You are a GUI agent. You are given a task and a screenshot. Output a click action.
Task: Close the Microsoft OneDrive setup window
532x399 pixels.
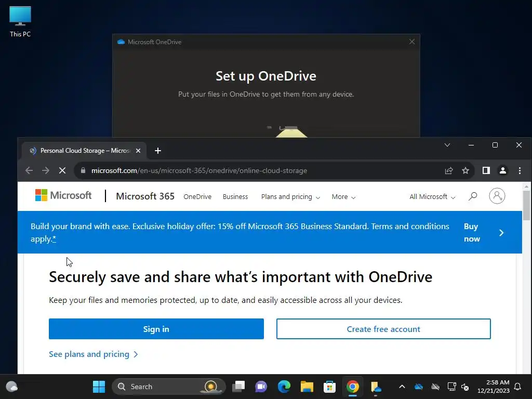[x=412, y=42]
